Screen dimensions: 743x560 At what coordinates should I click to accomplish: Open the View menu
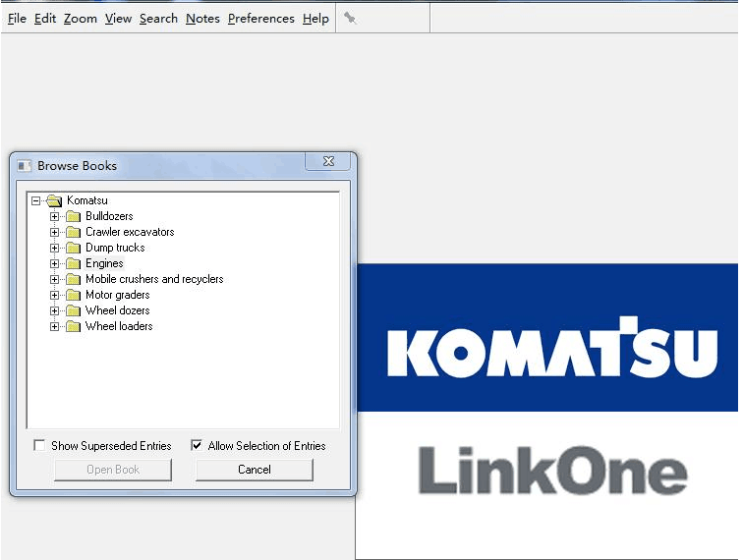coord(118,19)
